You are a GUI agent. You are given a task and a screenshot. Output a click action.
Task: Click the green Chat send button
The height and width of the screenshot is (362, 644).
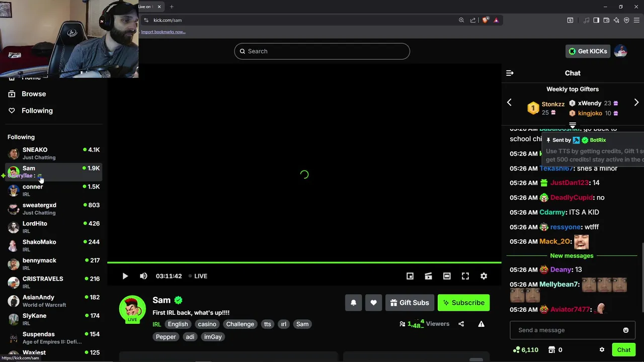click(x=623, y=350)
